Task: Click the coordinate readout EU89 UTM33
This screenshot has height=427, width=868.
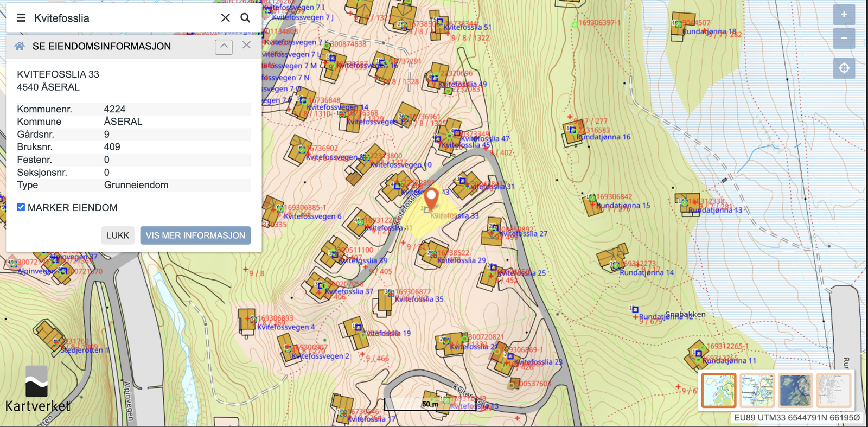Action: pyautogui.click(x=797, y=418)
